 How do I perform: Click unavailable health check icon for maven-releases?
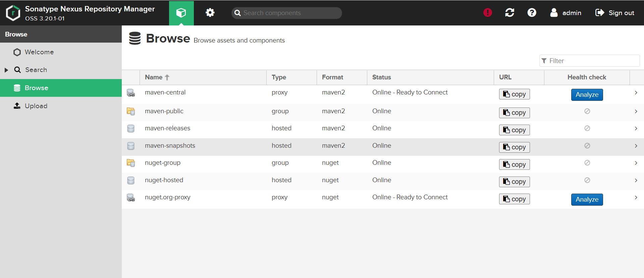click(587, 128)
